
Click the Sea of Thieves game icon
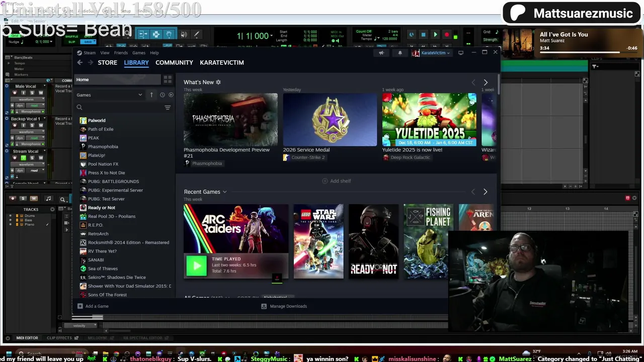click(x=83, y=268)
